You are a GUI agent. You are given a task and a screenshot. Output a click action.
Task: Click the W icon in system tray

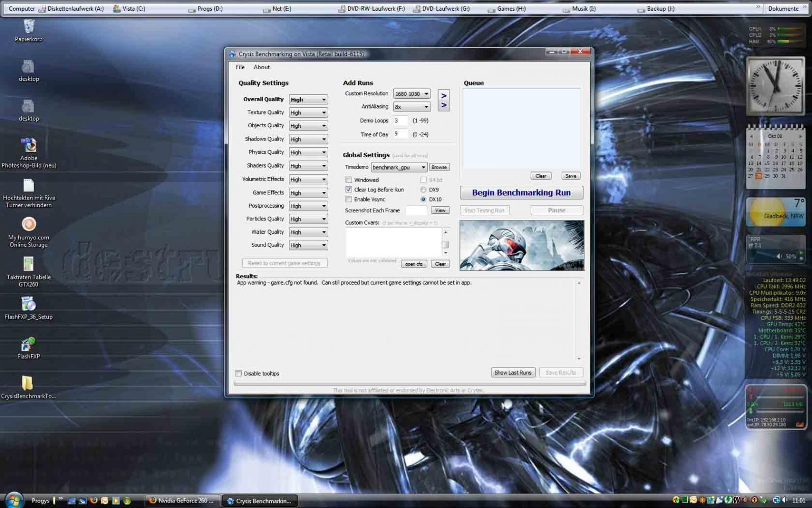click(736, 500)
